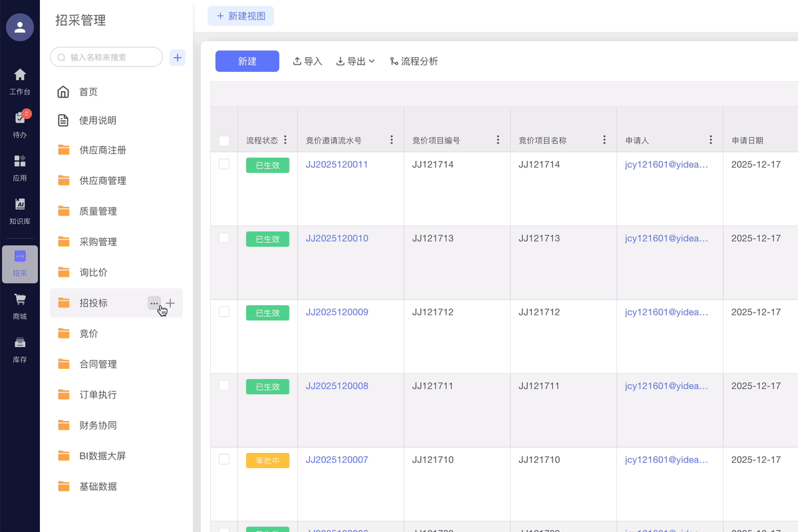
Task: Open the 知识库 knowledge base icon
Action: click(20, 205)
